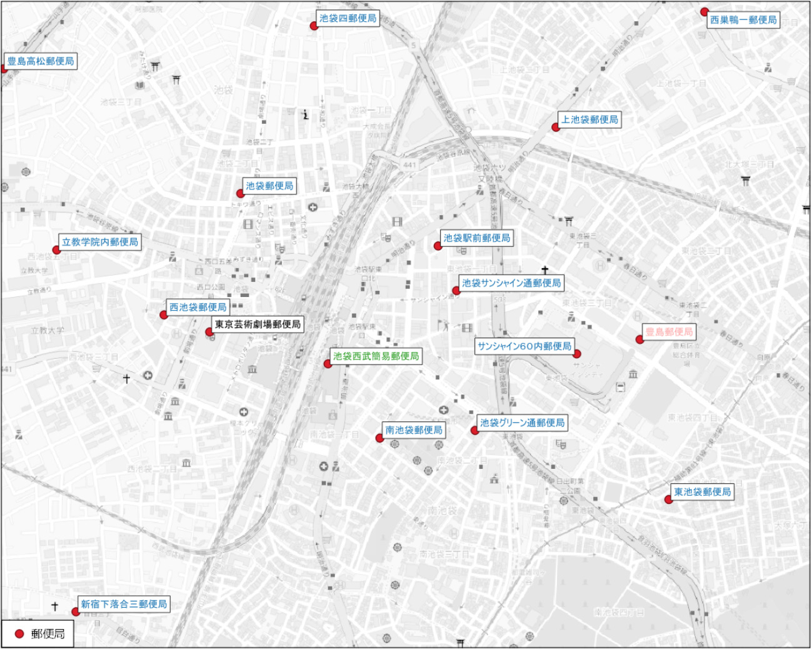The image size is (812, 649).
Task: Select the 池袋グリーン通郵便局 label
Action: pyautogui.click(x=522, y=423)
